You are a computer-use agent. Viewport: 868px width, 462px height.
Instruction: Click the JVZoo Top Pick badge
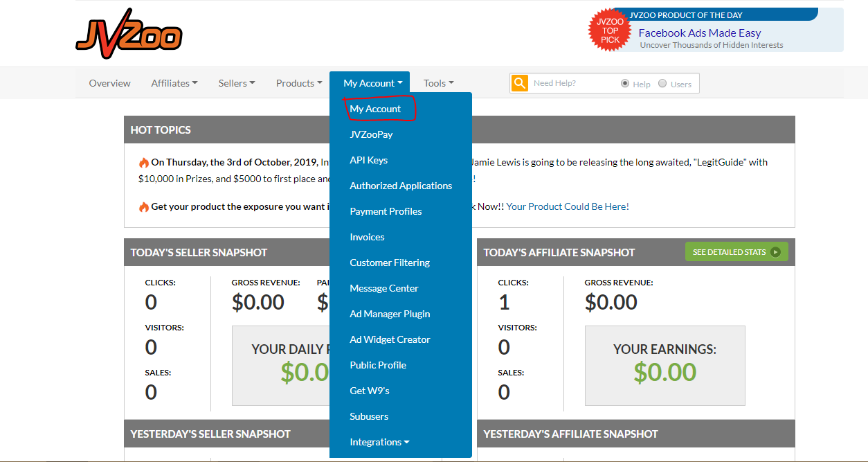click(x=610, y=30)
